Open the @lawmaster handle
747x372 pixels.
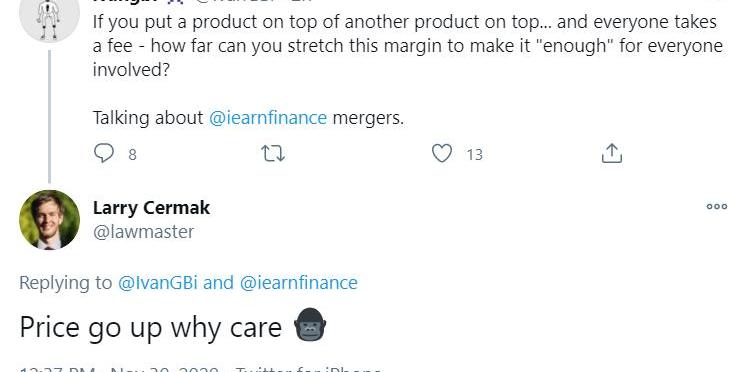[x=143, y=231]
